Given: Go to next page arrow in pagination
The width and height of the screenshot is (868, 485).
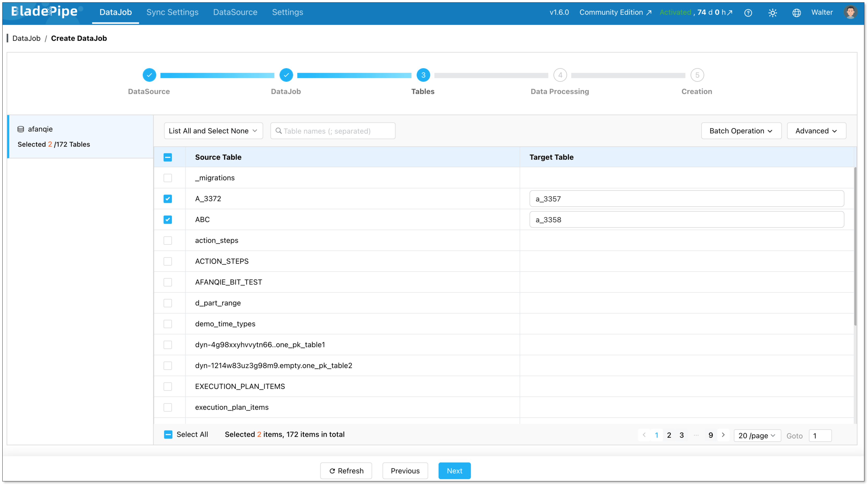Looking at the screenshot, I should coord(723,435).
